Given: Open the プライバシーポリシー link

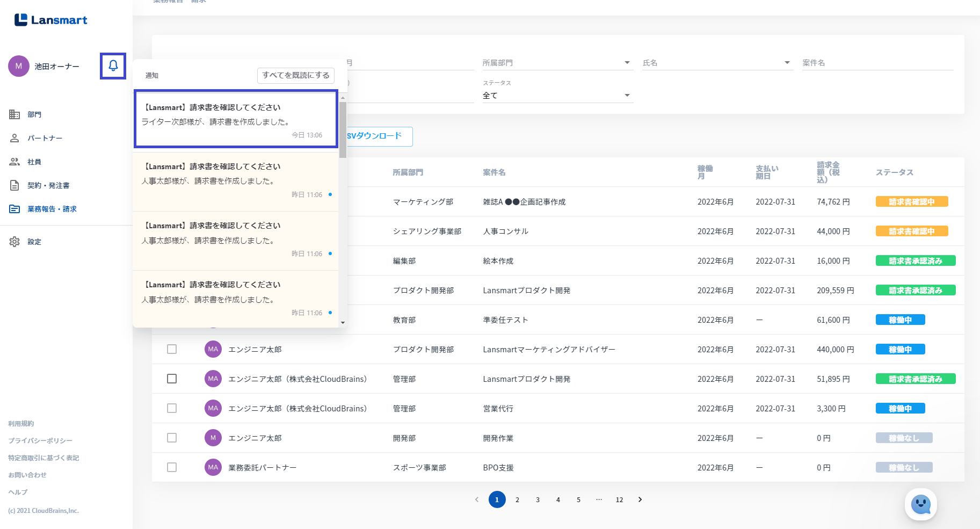Looking at the screenshot, I should [x=40, y=440].
